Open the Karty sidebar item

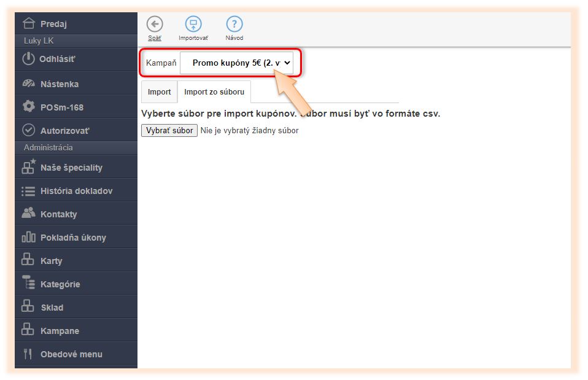tap(51, 261)
